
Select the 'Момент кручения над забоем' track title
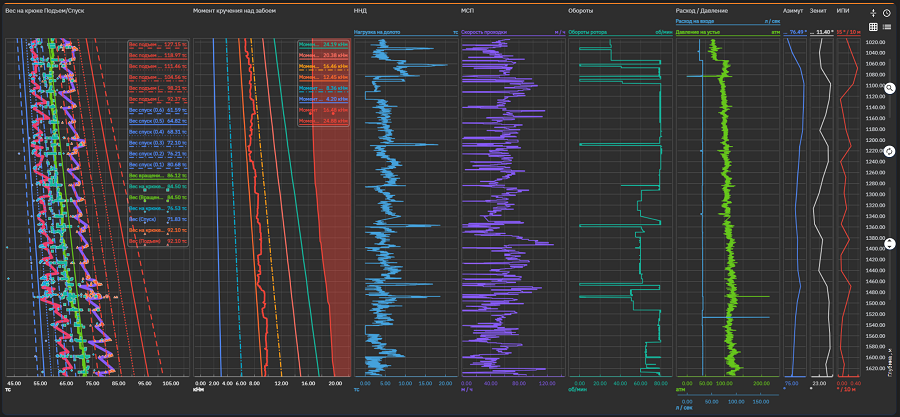point(234,10)
